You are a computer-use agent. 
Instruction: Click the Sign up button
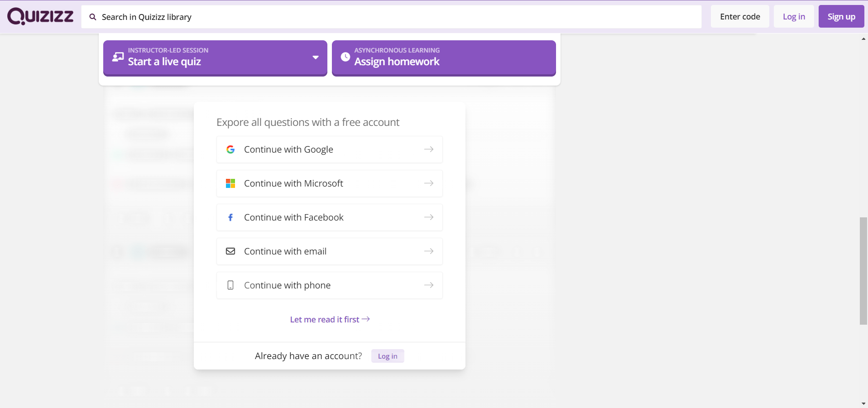pos(841,17)
